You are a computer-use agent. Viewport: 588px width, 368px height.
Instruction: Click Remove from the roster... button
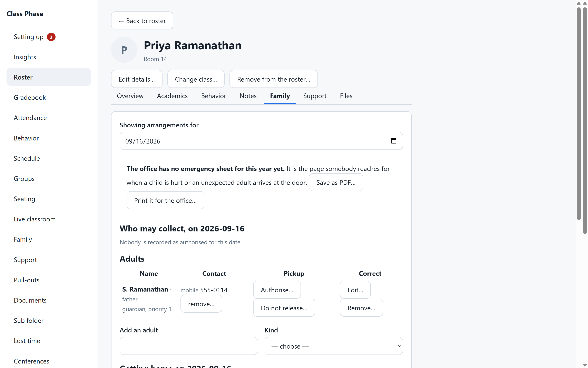point(274,79)
